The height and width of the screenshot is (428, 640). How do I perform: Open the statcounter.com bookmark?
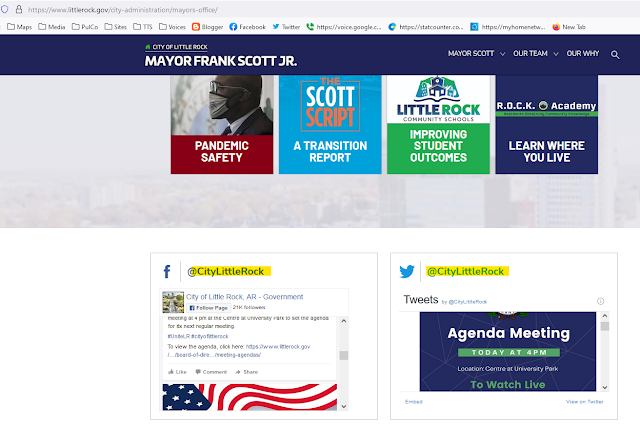(x=426, y=27)
